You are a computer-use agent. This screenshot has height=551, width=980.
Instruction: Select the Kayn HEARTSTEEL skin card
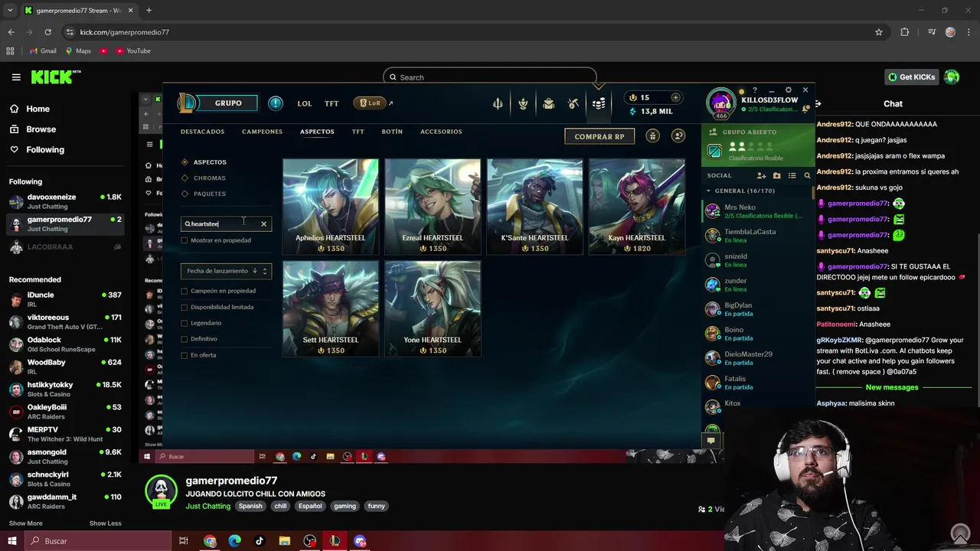636,206
